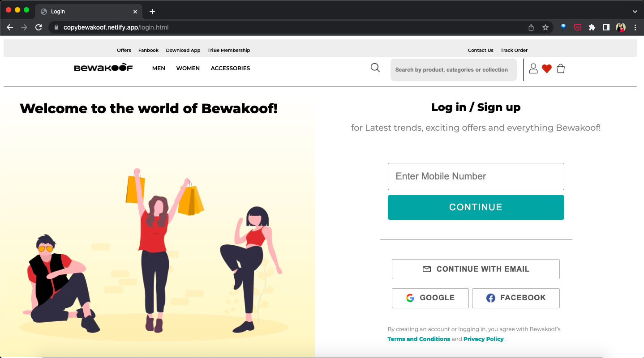Click the product search field
Screen dimensions: 644x358
(x=453, y=70)
